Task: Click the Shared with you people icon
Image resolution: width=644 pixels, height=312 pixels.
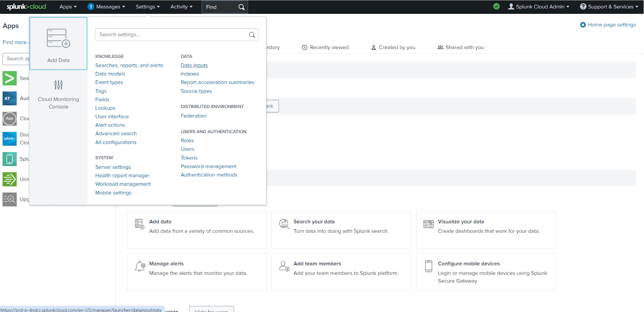Action: pos(440,47)
